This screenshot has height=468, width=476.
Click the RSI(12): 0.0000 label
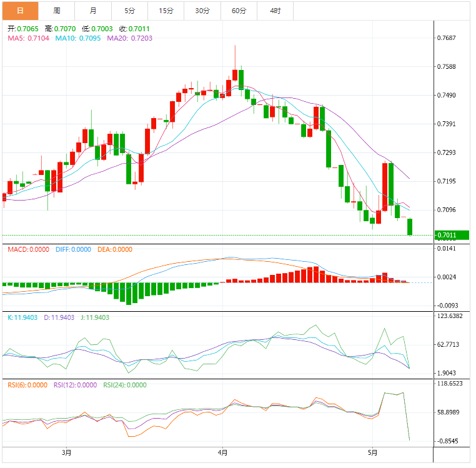(76, 385)
